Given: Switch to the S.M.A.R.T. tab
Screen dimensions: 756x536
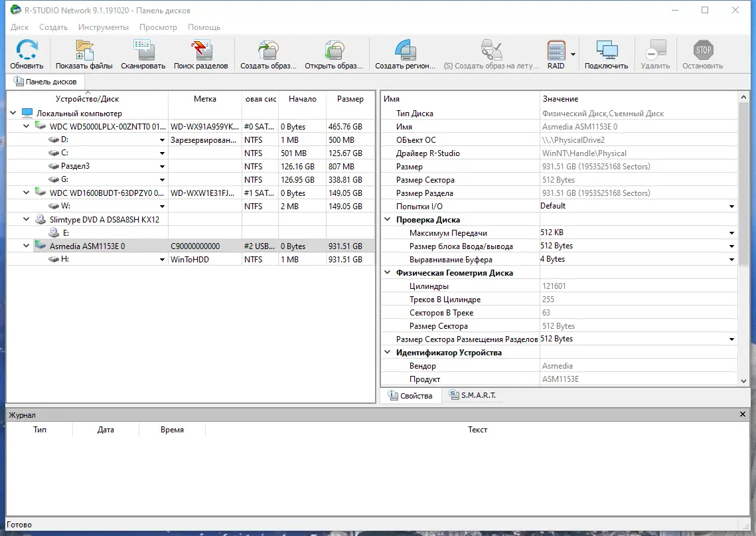Looking at the screenshot, I should 473,395.
